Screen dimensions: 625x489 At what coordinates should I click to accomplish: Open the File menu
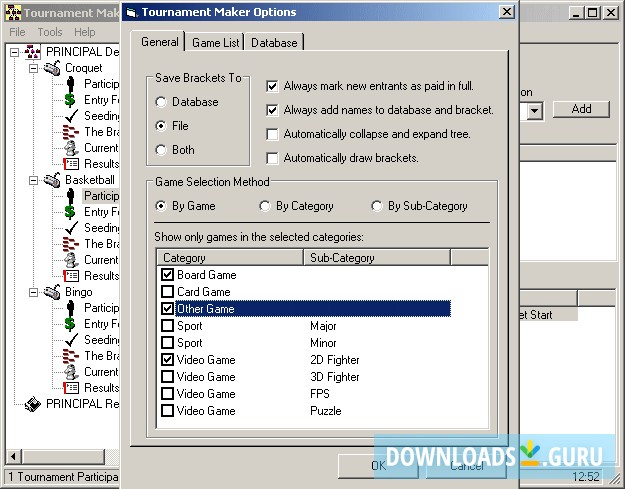tap(17, 32)
